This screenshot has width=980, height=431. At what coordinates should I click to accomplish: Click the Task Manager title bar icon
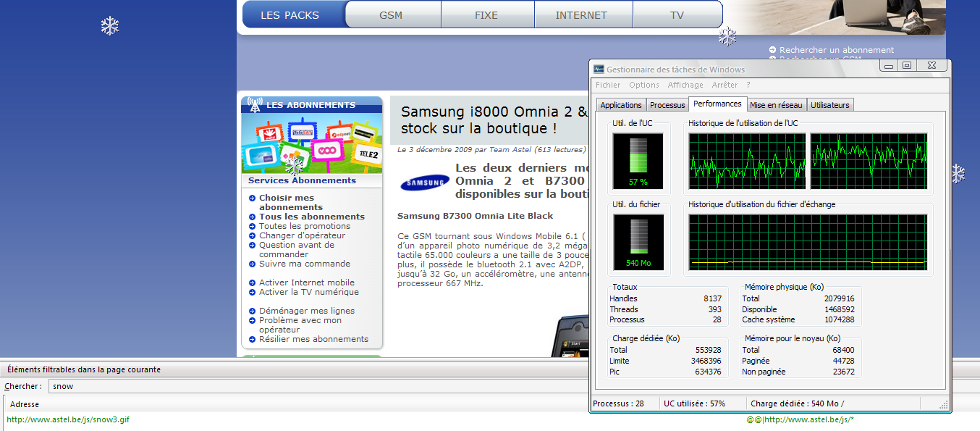pos(599,70)
